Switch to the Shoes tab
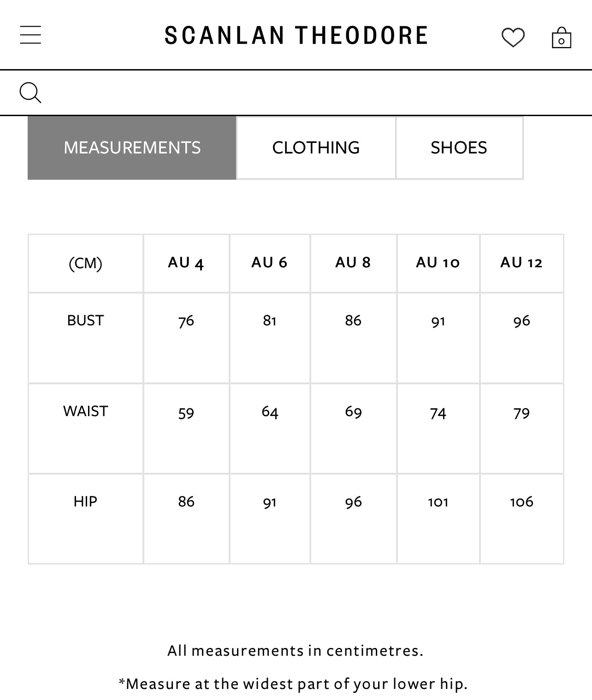The height and width of the screenshot is (700, 592). pyautogui.click(x=459, y=147)
